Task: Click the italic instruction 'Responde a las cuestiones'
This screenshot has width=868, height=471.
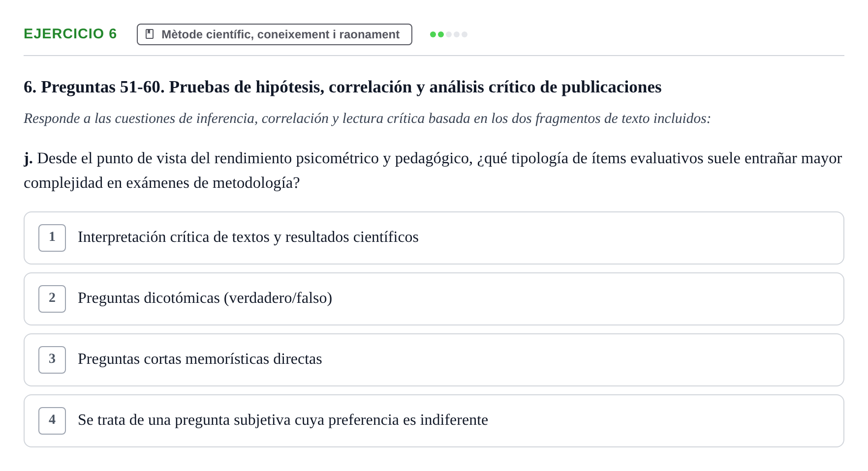Action: [x=367, y=118]
